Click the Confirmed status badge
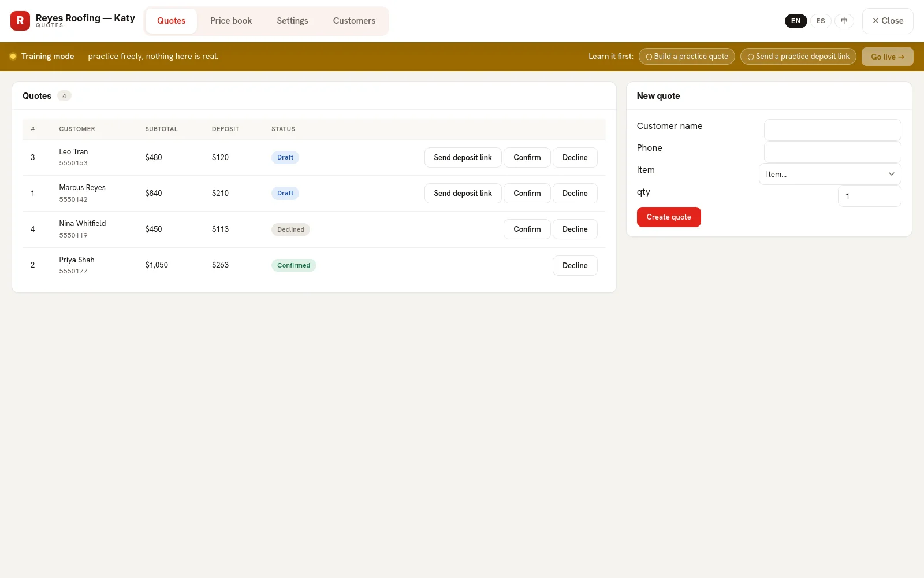 coord(293,266)
